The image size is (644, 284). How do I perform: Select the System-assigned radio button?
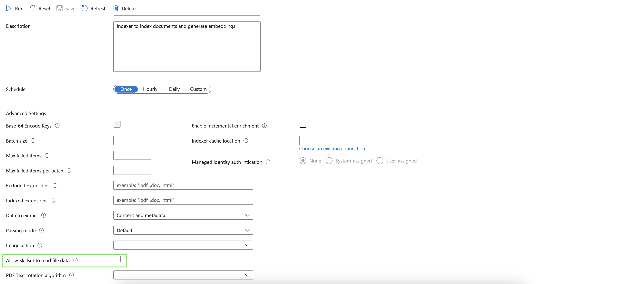click(329, 161)
